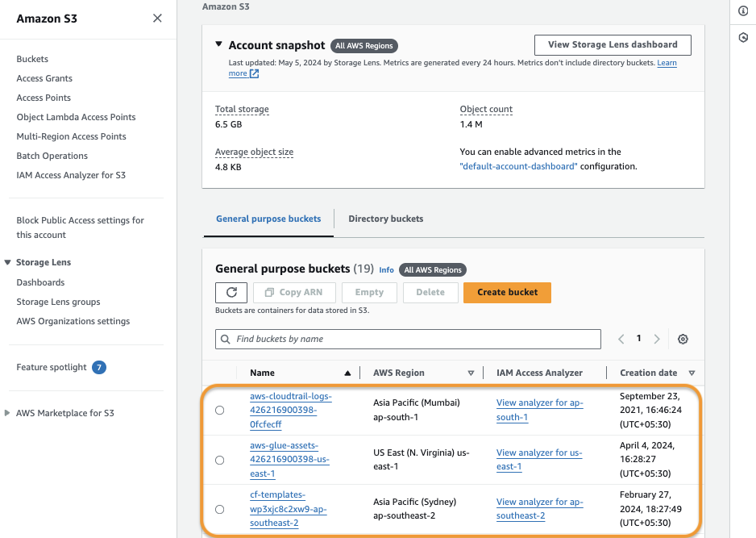The width and height of the screenshot is (756, 538).
Task: Select the aws-cloudtrail-logs bucket radio button
Action: (x=220, y=410)
